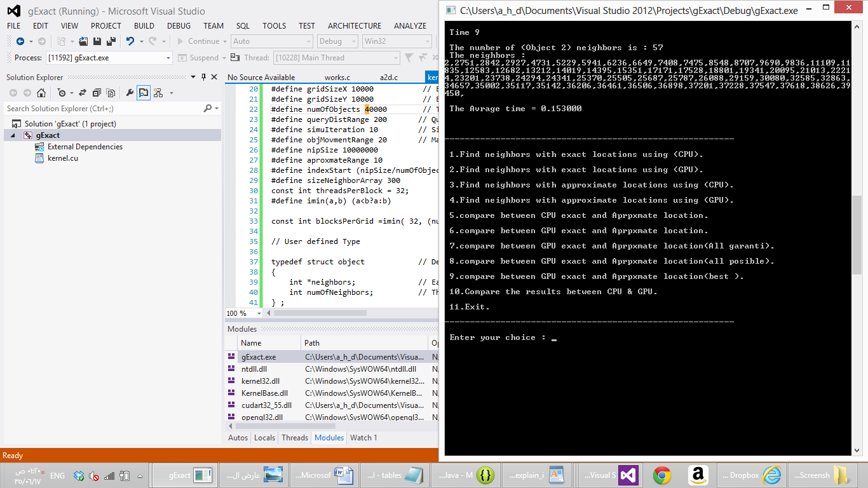This screenshot has width=868, height=488.
Task: Switch to the works.c editor tab
Action: point(337,78)
